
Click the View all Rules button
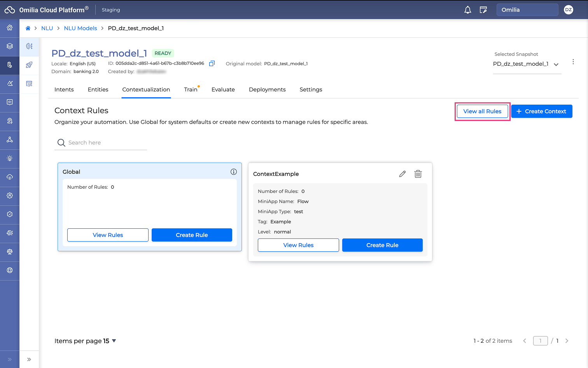coord(482,111)
